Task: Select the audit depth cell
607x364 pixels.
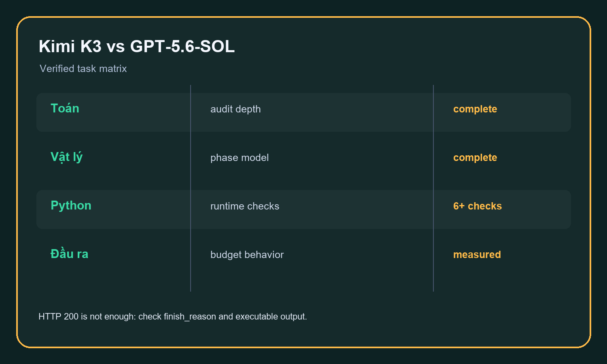Action: (x=236, y=109)
